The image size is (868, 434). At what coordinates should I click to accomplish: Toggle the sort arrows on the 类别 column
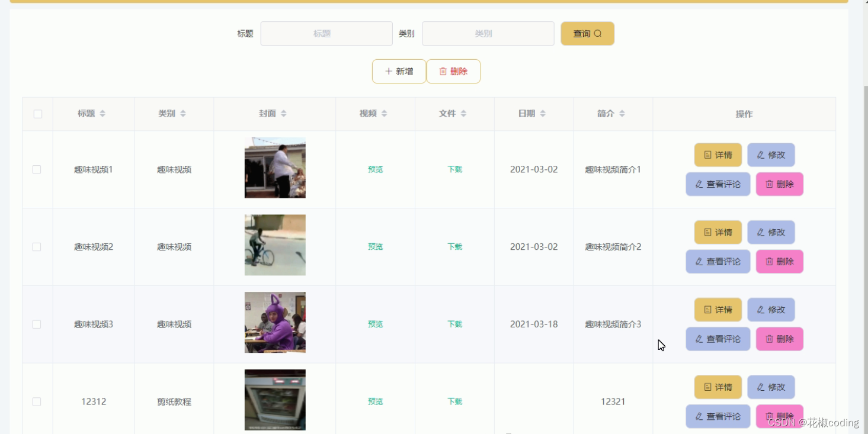tap(182, 113)
